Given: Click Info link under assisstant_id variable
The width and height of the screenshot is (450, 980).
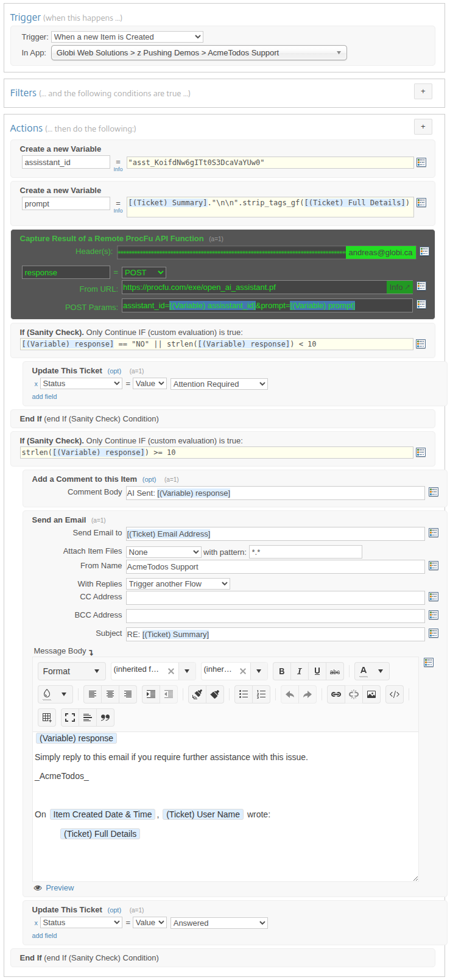Looking at the screenshot, I should tap(118, 169).
